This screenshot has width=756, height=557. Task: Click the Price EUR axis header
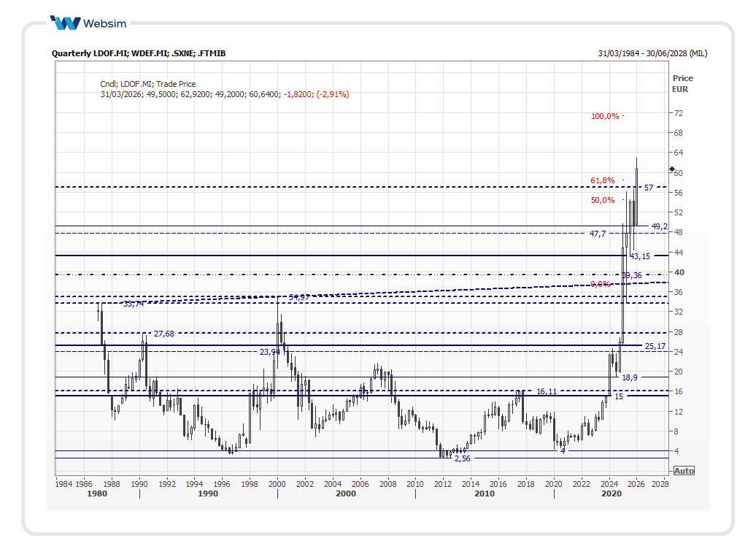pyautogui.click(x=682, y=84)
